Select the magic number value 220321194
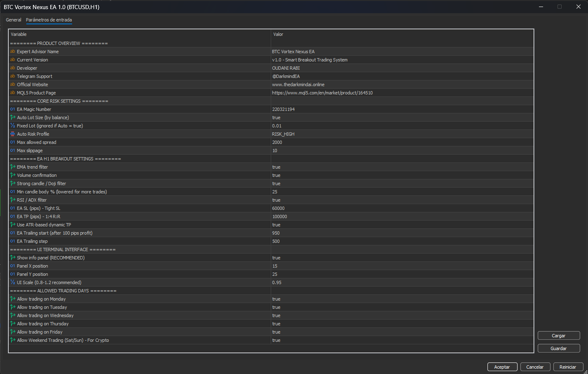 coord(283,109)
